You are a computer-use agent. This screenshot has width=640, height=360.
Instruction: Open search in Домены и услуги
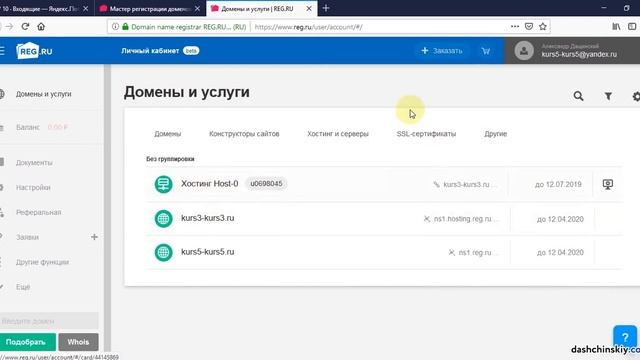click(x=578, y=96)
